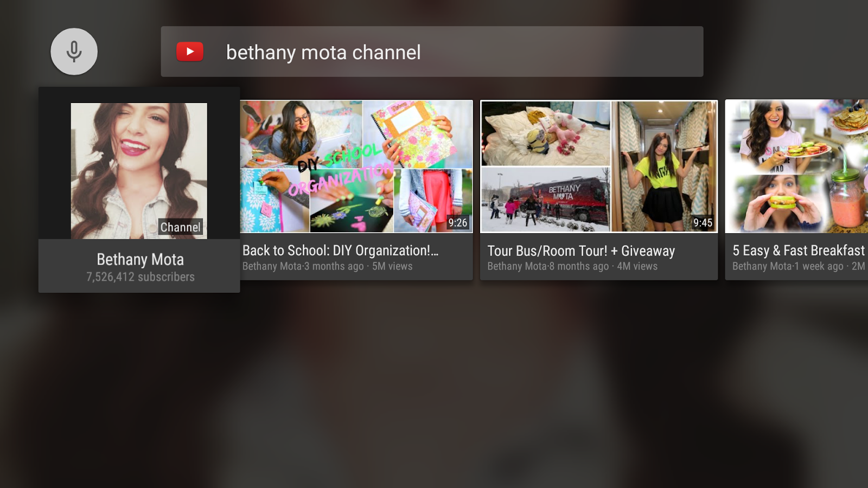Play the Tour Bus/Room Tour video thumbnail
Image resolution: width=868 pixels, height=488 pixels.
[599, 166]
